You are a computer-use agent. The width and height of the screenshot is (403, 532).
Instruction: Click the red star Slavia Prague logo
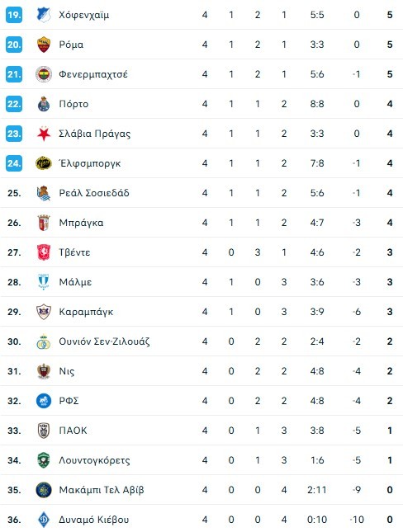(x=44, y=134)
